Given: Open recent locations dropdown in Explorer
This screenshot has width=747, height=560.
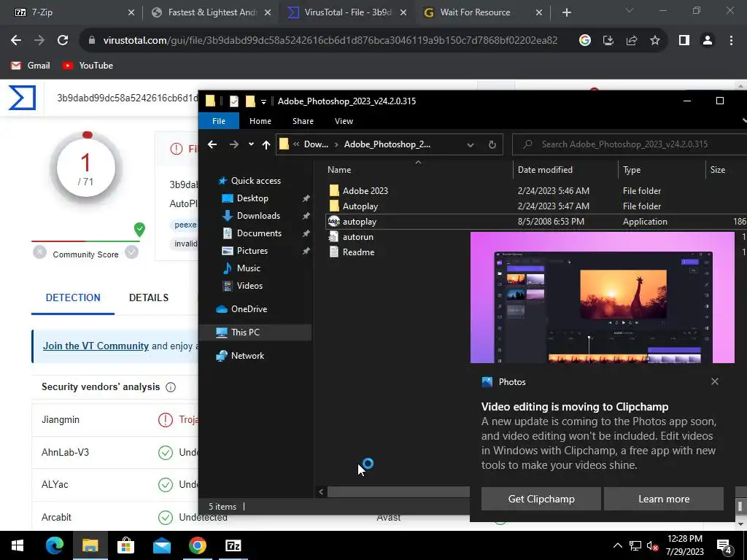Looking at the screenshot, I should (x=251, y=144).
